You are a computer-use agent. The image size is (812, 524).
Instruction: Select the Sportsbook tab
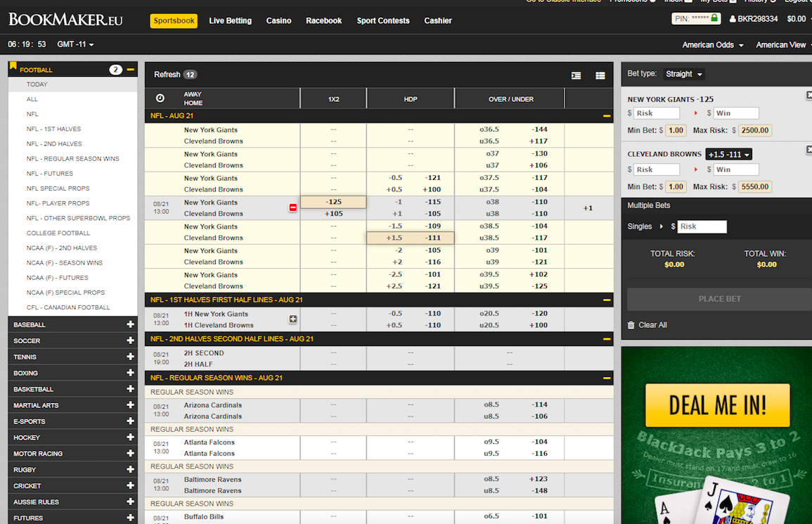tap(174, 20)
